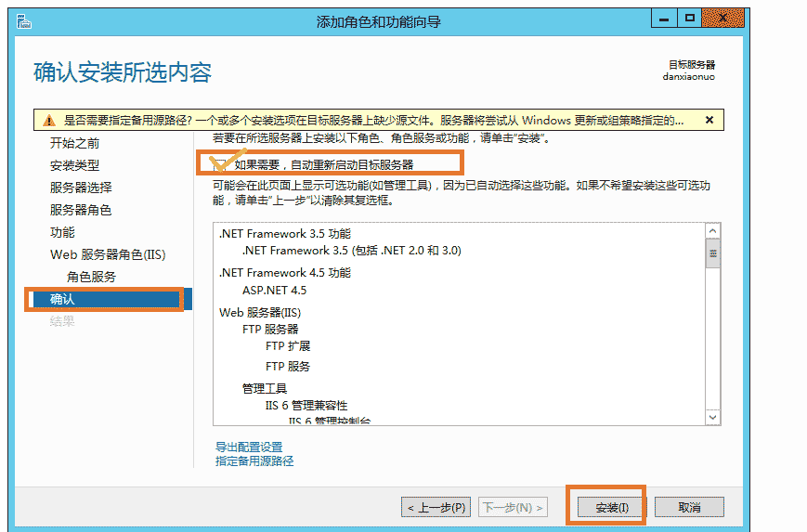This screenshot has width=807, height=532.
Task: Click the yellow warning triangle icon
Action: point(49,121)
